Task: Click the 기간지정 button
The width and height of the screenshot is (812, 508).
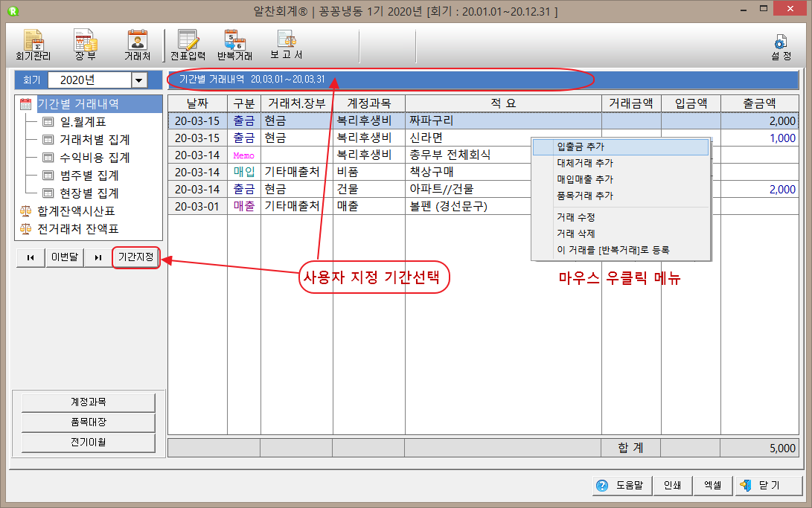Action: (135, 257)
